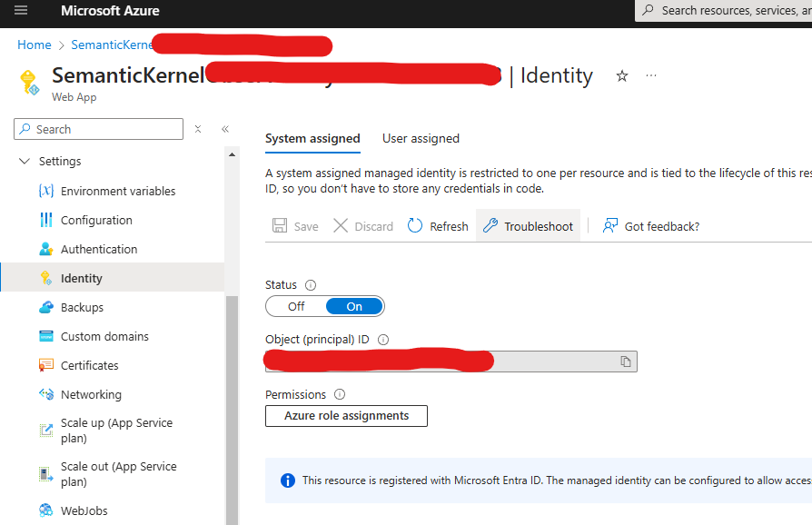Click the sidebar vertical scrollbar thumb
Viewport: 812px width, 525px height.
click(232, 410)
